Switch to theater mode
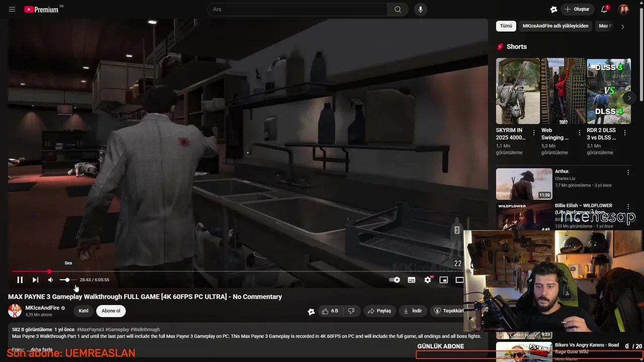Viewport: 644px width, 362px height. [459, 280]
